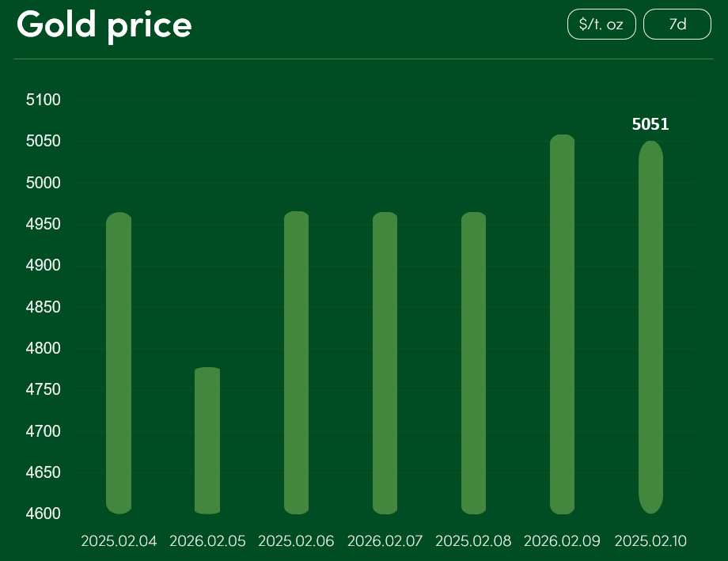Screen dimensions: 728x561
Task: Click the 2025.02.06 date label
Action: point(296,541)
